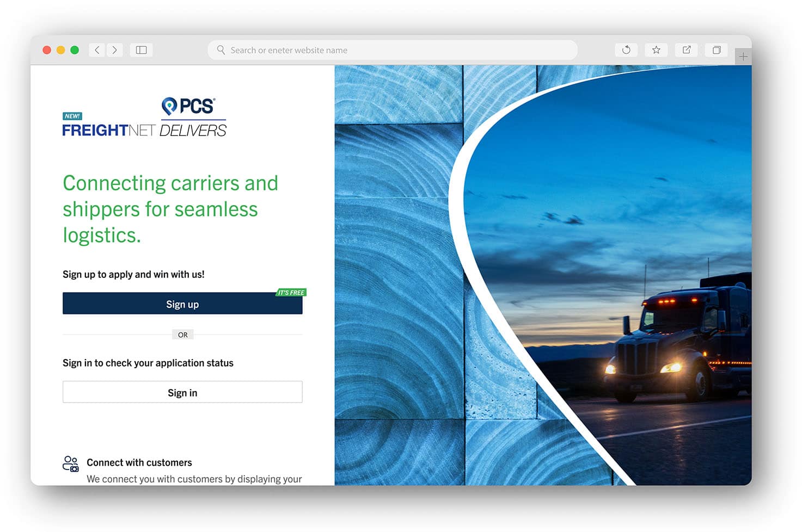Close the browser window with red button

[47, 50]
